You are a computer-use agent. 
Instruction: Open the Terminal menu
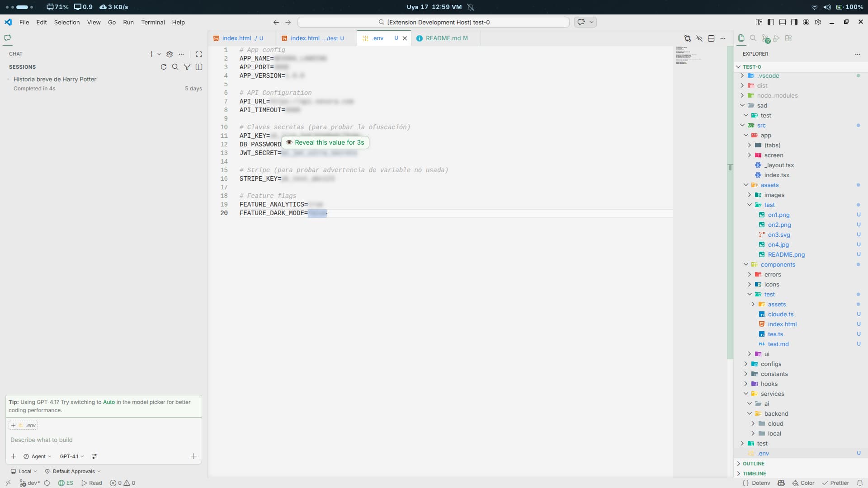point(152,22)
